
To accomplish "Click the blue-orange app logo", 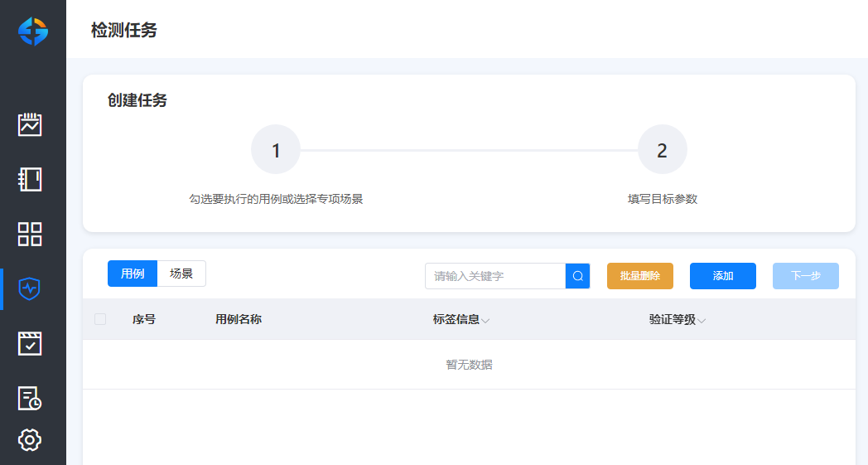I will point(32,31).
